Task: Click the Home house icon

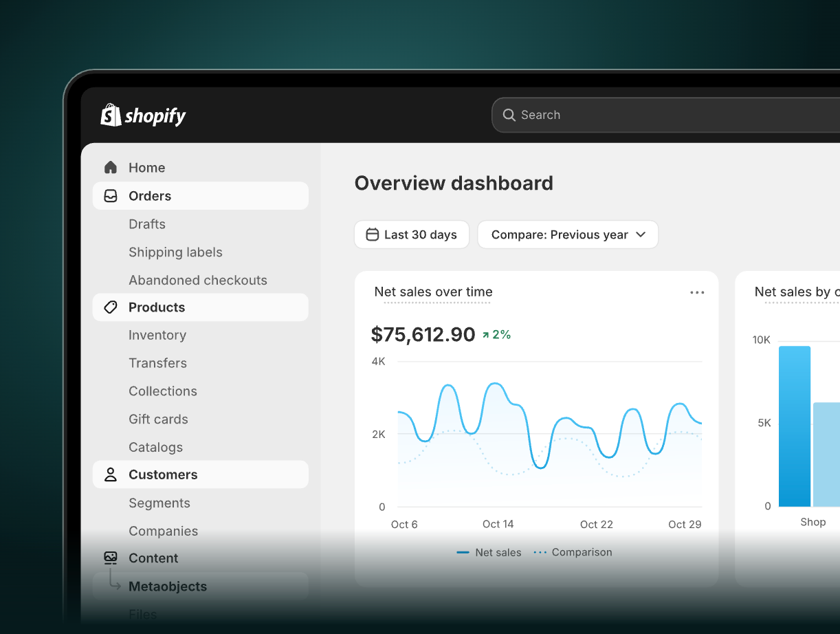Action: pyautogui.click(x=110, y=168)
